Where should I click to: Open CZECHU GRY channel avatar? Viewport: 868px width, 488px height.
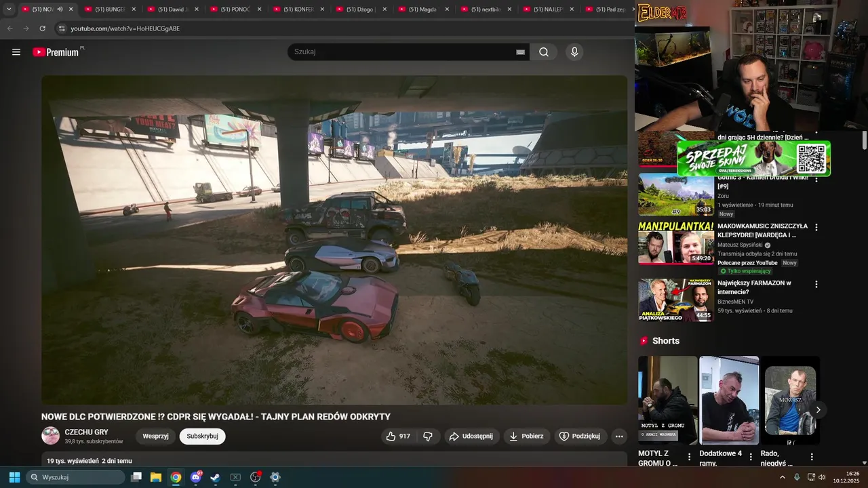point(51,436)
